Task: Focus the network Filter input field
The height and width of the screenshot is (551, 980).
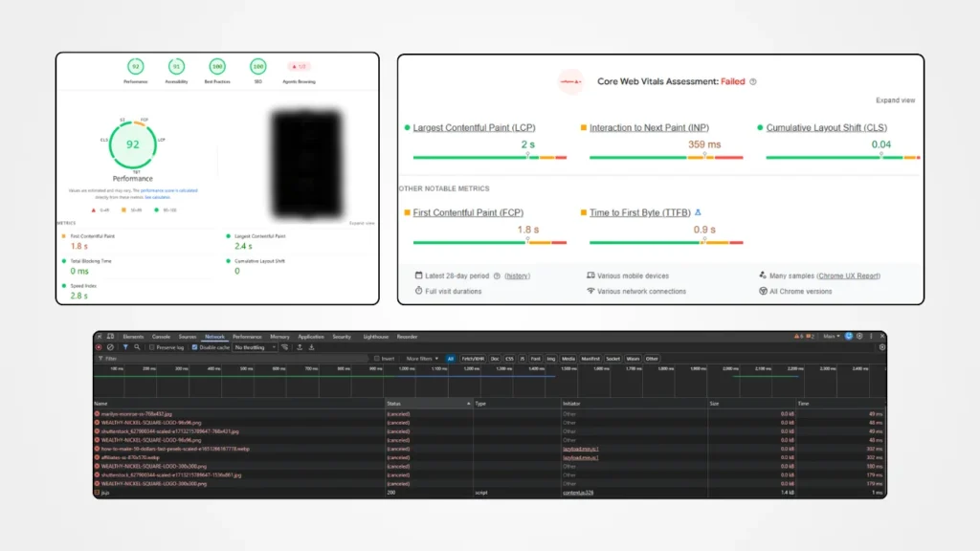Action: (234, 359)
